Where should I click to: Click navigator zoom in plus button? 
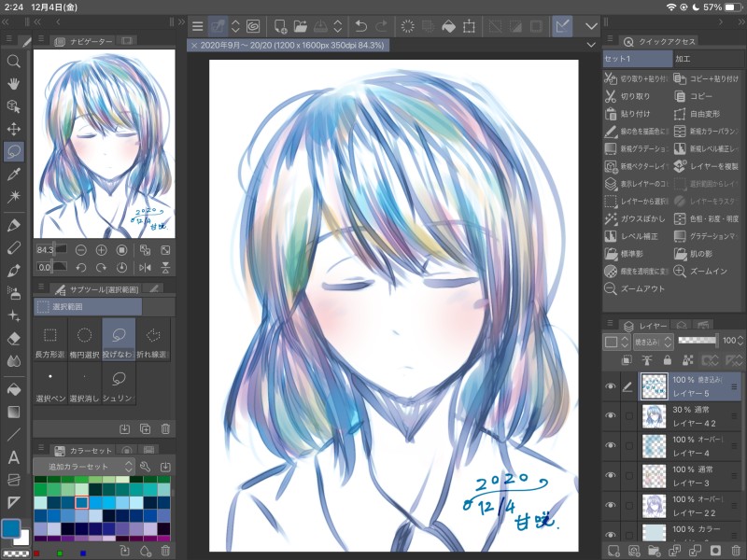click(x=102, y=250)
